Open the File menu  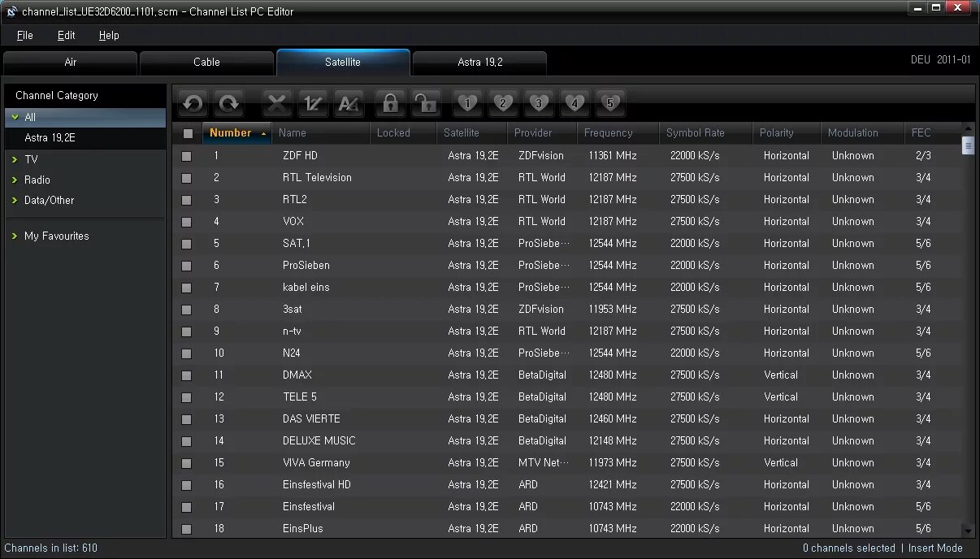click(25, 35)
